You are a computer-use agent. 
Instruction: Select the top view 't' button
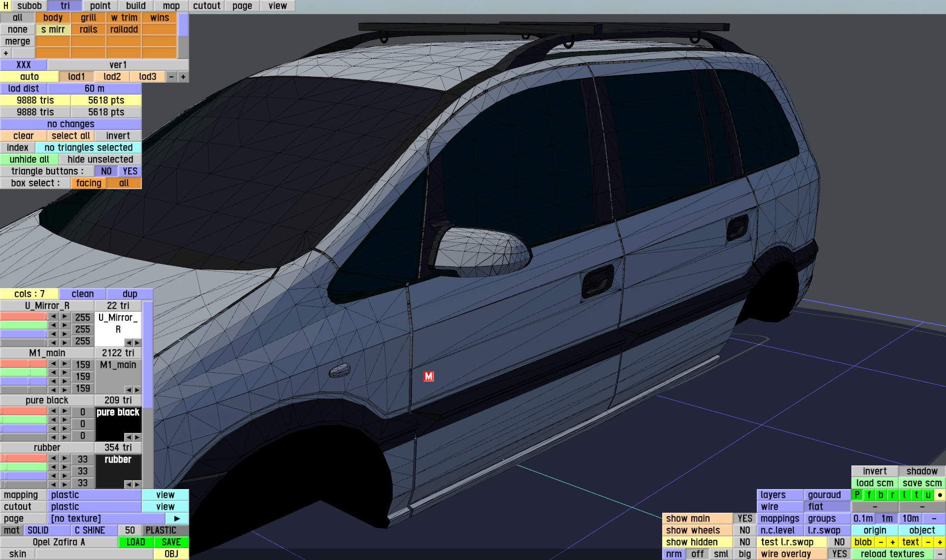coord(916,495)
